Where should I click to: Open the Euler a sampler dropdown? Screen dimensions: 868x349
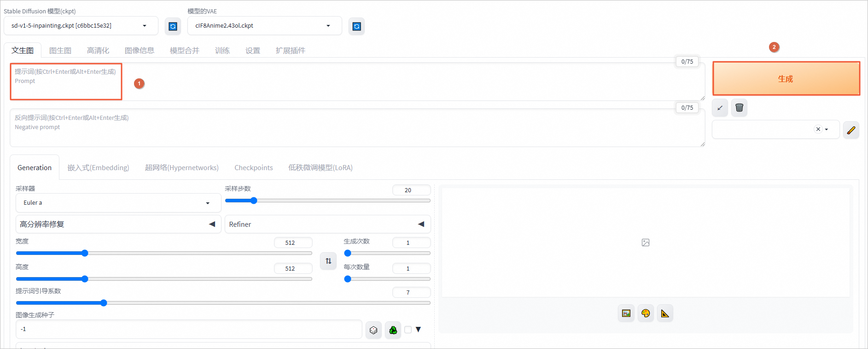118,203
